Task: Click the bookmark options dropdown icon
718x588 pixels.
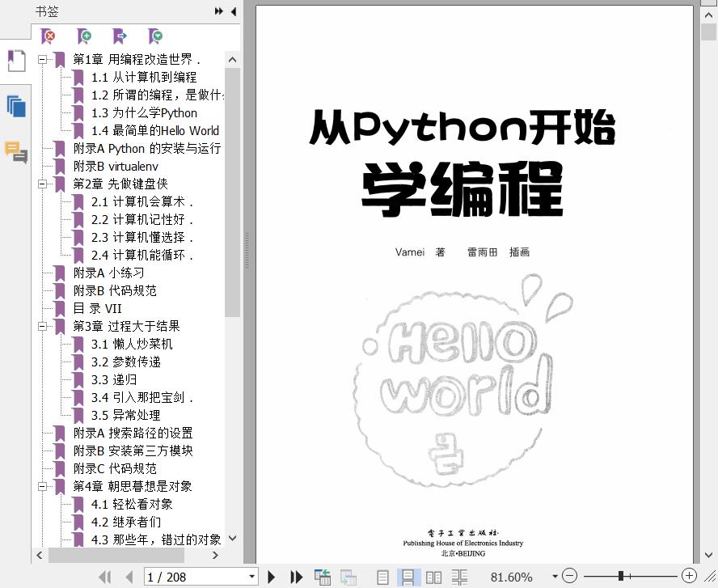Action: point(155,36)
